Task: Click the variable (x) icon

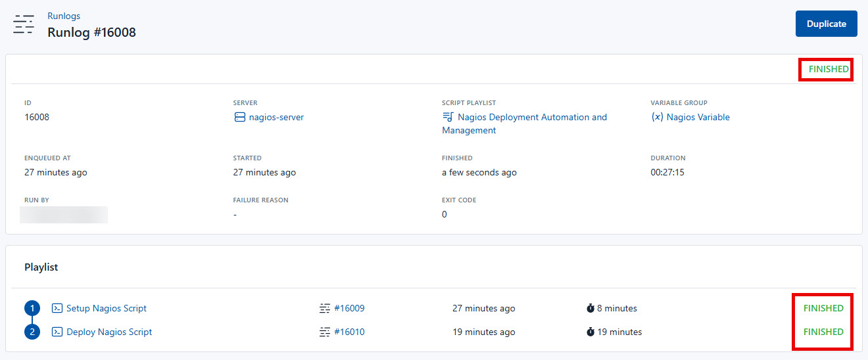Action: [x=657, y=118]
